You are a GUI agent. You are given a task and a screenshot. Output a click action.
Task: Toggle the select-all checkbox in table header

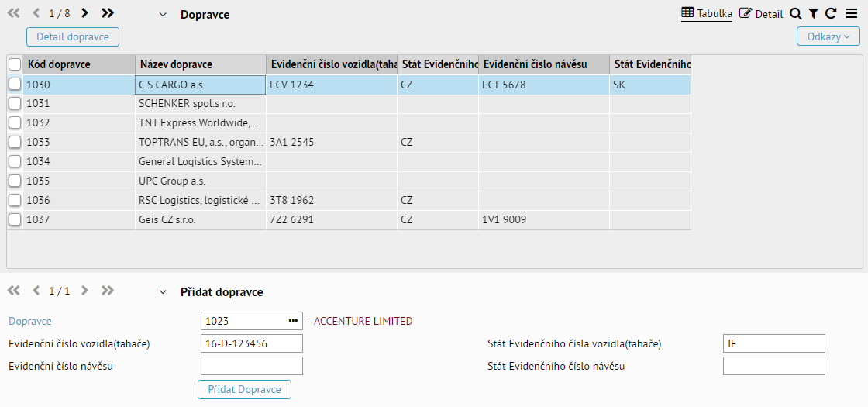15,65
